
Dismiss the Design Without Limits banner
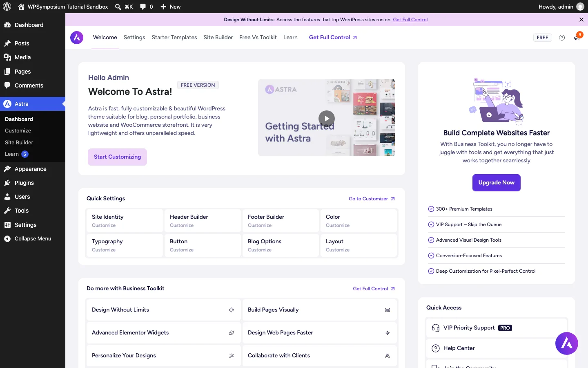point(581,20)
